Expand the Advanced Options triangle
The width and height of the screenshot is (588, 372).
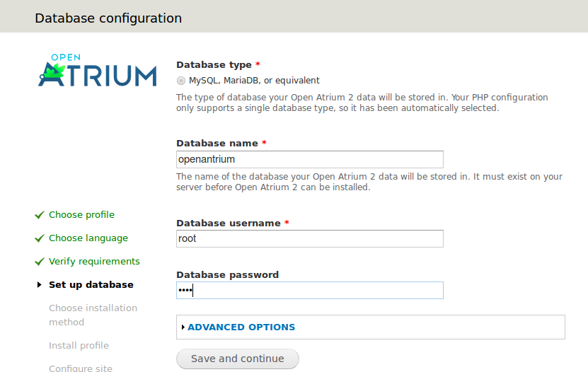183,327
